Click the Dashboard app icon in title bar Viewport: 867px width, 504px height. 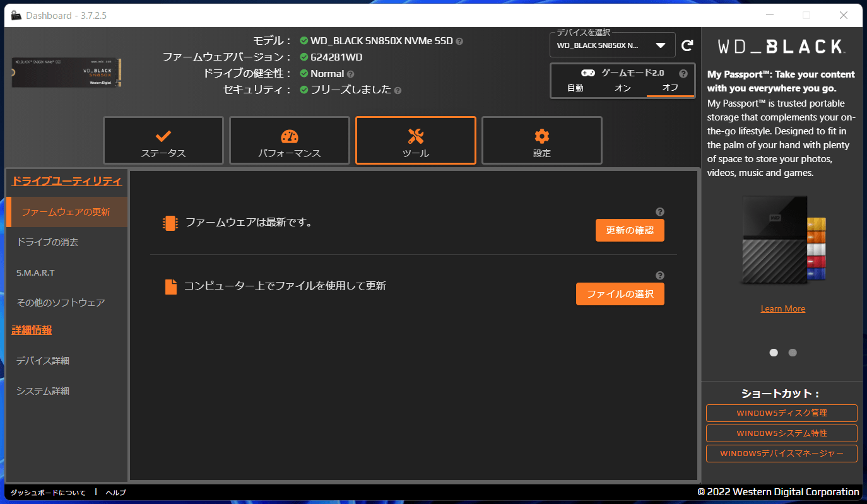point(16,15)
